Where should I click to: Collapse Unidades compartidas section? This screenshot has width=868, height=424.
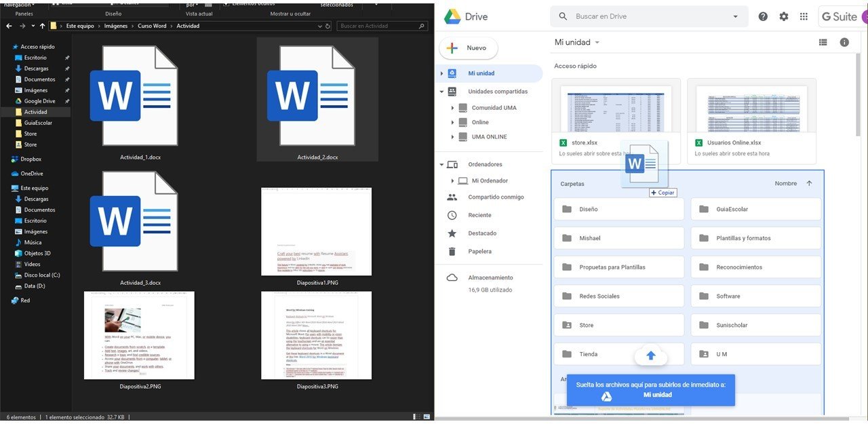coord(442,91)
